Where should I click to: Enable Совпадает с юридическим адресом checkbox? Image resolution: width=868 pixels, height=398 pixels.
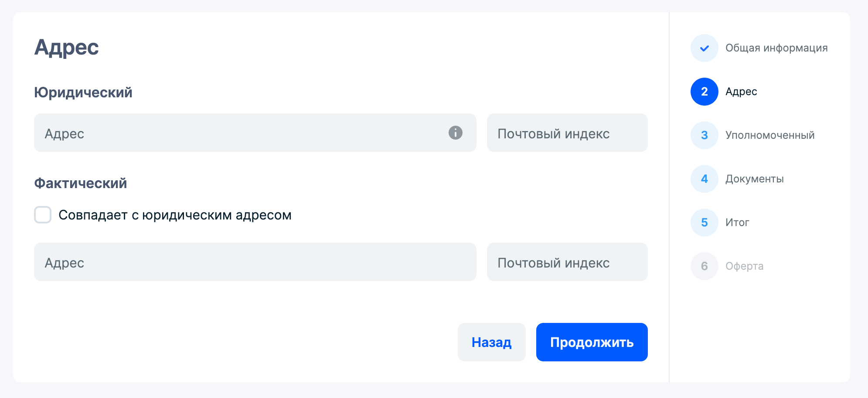coord(43,215)
